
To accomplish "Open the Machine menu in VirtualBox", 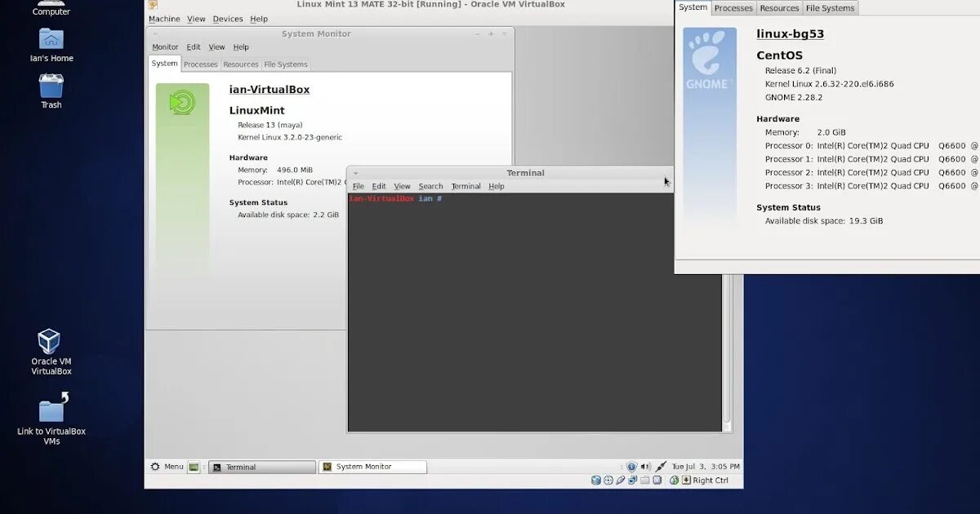I will pos(164,19).
